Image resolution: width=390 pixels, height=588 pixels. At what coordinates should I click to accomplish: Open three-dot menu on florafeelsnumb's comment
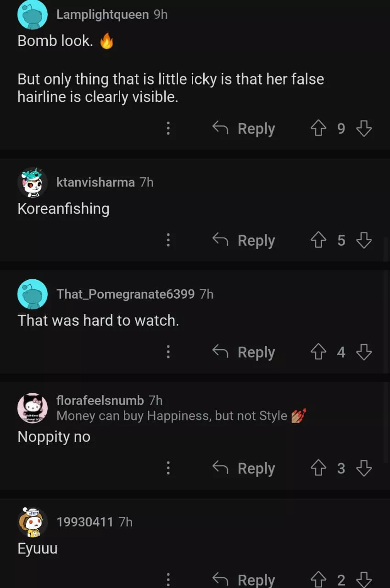coord(168,468)
